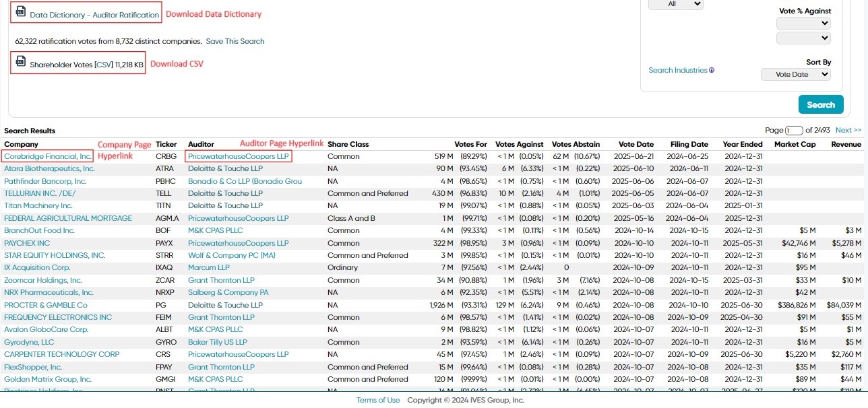Open Titan Machinery Inc. company link
The image size is (868, 408).
[x=38, y=205]
